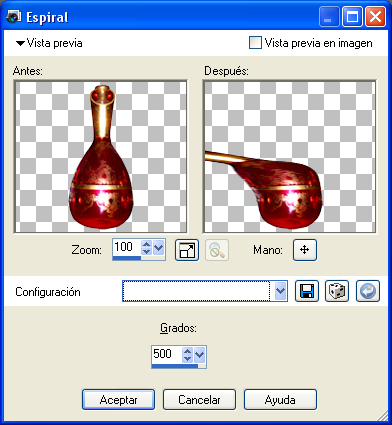Open the Configuración presets dropdown
Image resolution: width=392 pixels, height=425 pixels.
[281, 291]
